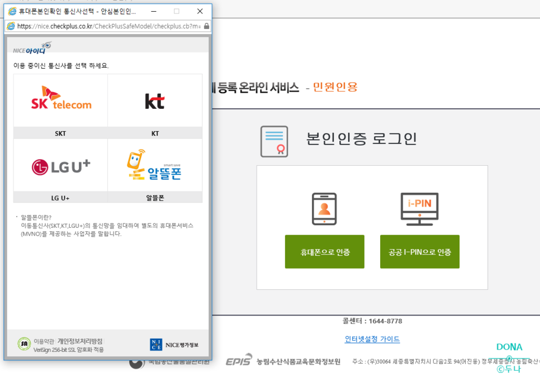The height and width of the screenshot is (392, 540).
Task: Click the i-PIN monitor icon
Action: tap(419, 209)
